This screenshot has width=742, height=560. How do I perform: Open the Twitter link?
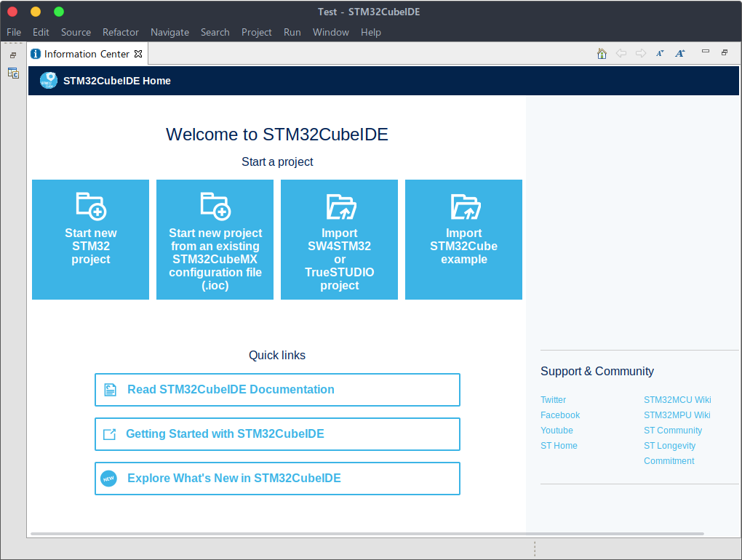tap(553, 400)
